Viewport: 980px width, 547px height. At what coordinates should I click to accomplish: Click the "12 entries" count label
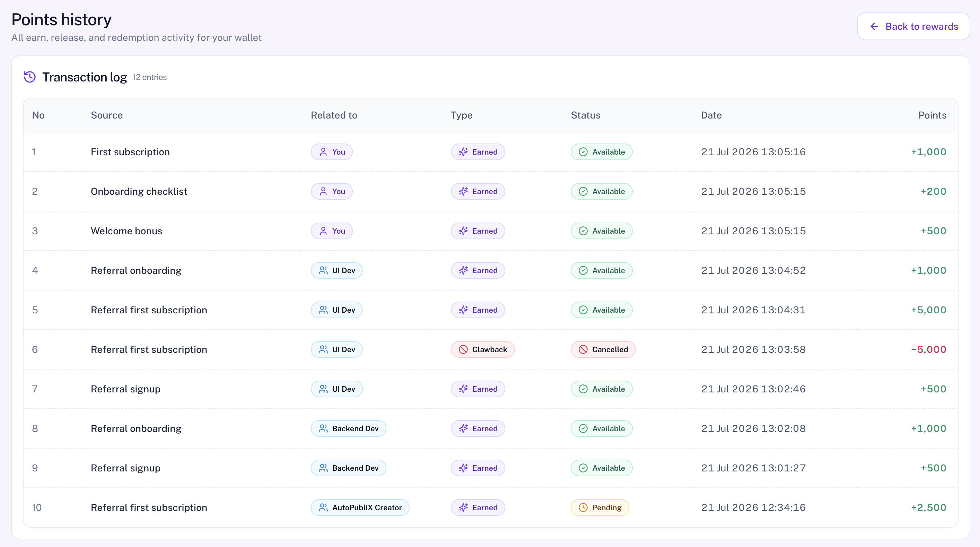tap(149, 77)
